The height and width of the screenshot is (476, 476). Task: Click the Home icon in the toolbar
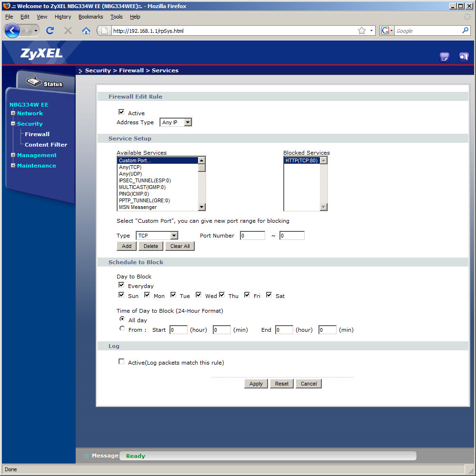tap(86, 31)
